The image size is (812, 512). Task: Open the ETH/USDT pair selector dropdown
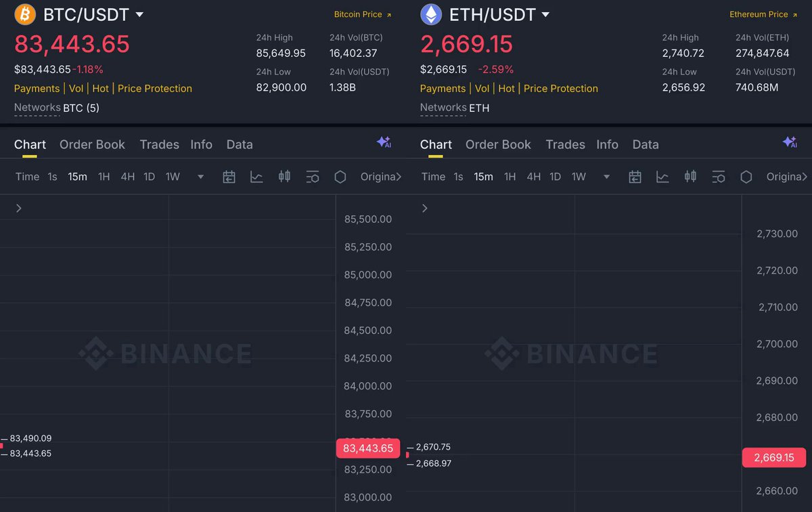(x=545, y=14)
